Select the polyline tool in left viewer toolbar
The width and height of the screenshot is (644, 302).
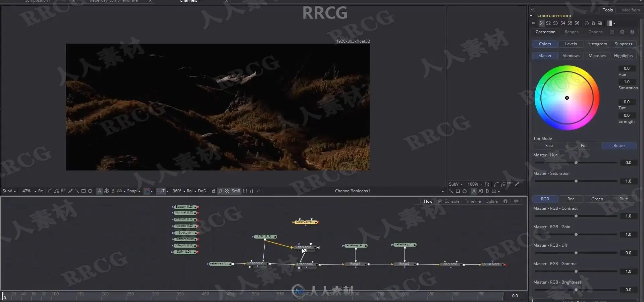(50, 191)
